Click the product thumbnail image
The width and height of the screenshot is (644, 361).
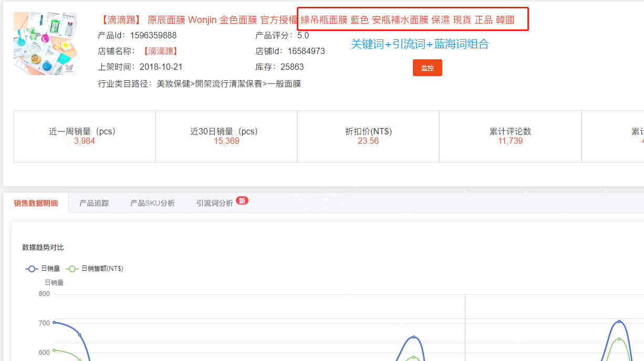pos(45,44)
